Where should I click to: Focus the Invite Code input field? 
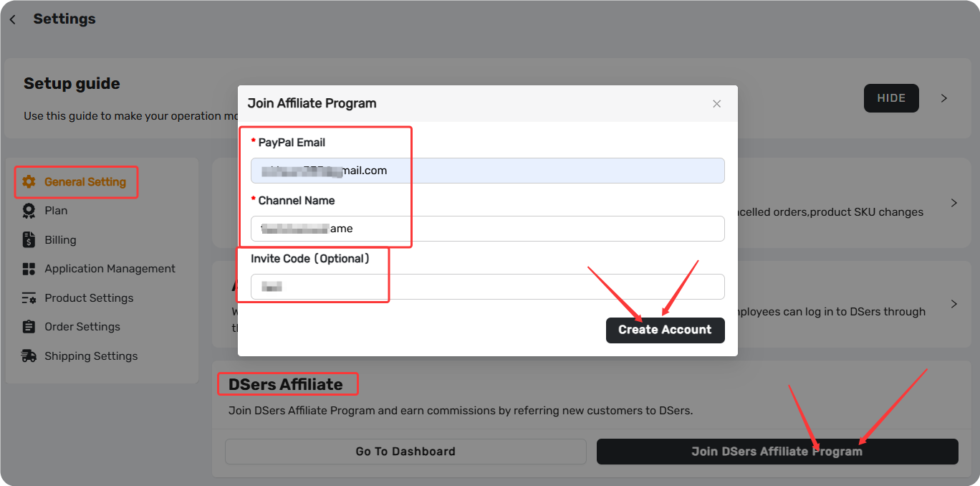pyautogui.click(x=487, y=287)
